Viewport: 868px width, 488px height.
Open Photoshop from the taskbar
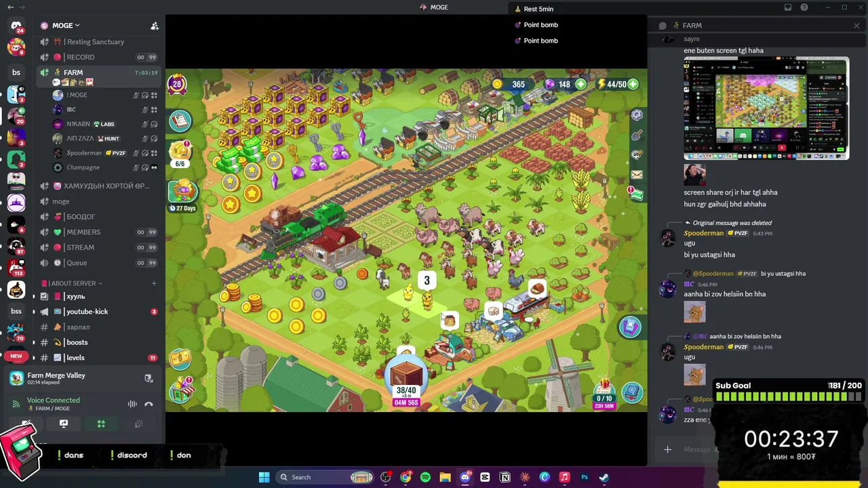(x=584, y=477)
